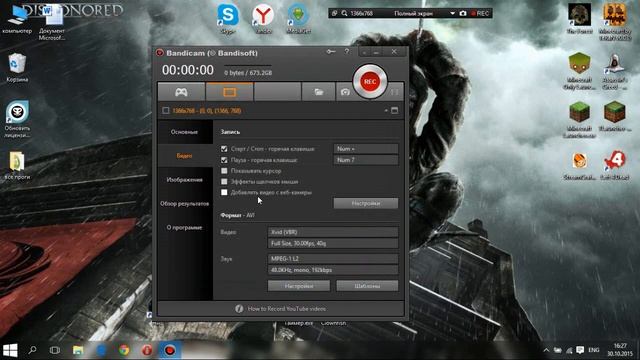The height and width of the screenshot is (360, 640).
Task: Click the magnifier icon in the top recording bar
Action: point(344,13)
